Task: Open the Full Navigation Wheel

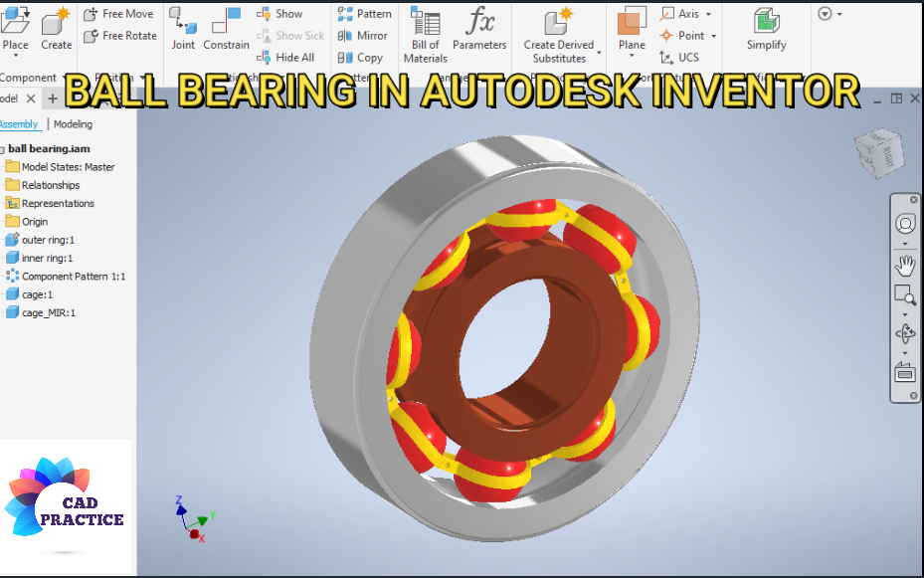Action: (x=905, y=224)
